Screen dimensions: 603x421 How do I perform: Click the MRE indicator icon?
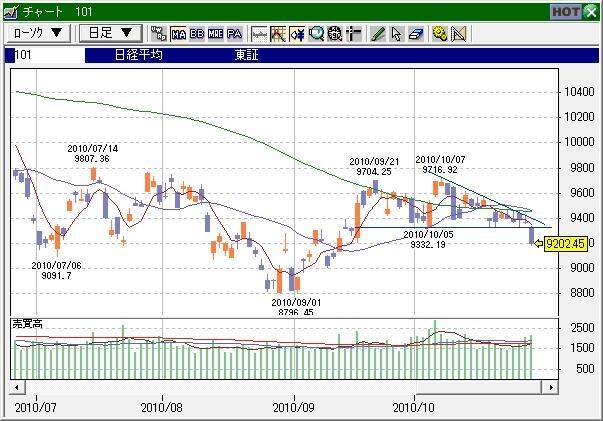click(x=215, y=33)
